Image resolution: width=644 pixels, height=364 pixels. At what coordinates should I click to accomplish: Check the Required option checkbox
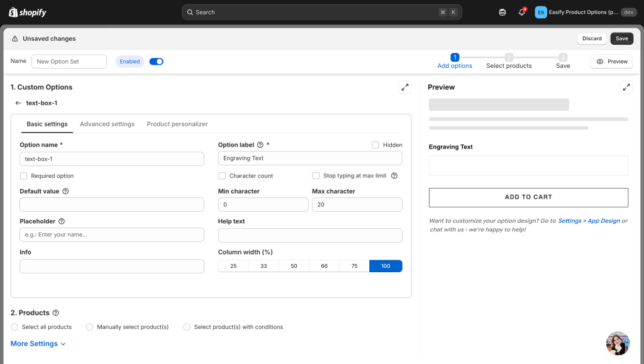tap(24, 176)
